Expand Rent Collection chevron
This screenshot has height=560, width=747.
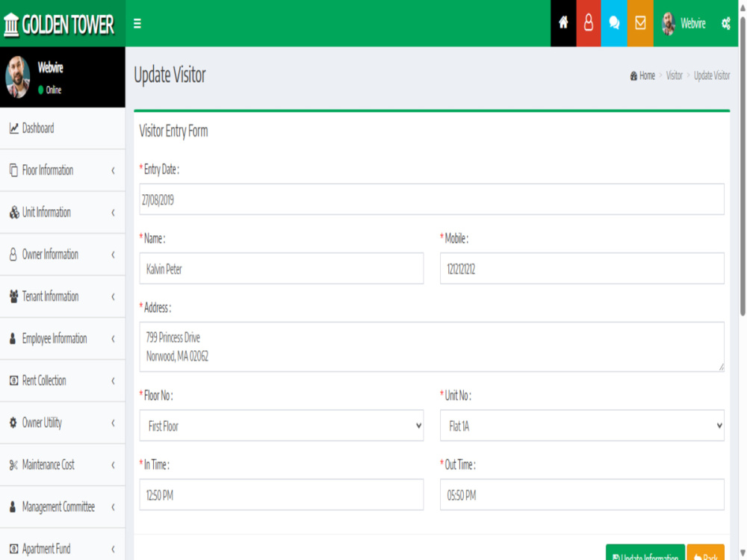113,381
